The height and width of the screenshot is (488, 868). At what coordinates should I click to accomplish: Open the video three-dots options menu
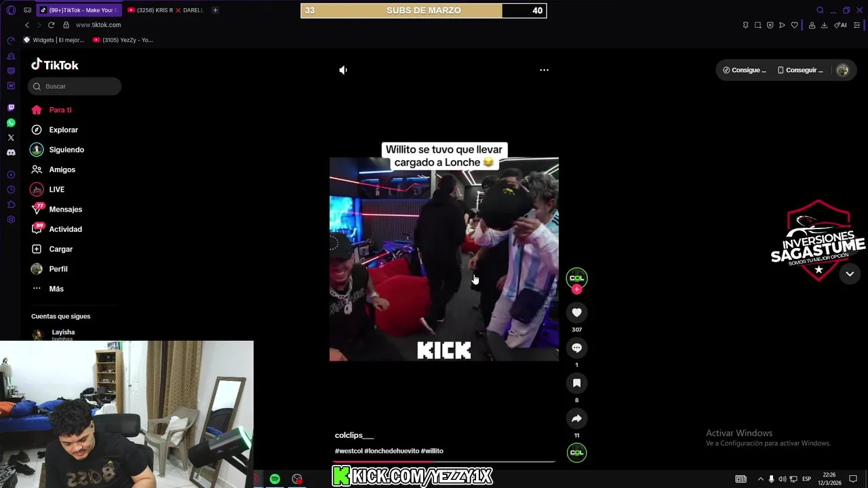pos(544,70)
